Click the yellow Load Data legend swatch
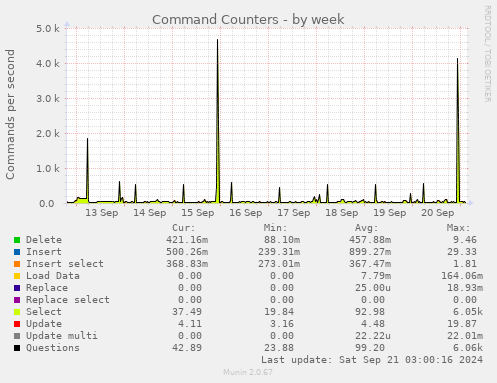Image resolution: width=497 pixels, height=383 pixels. tap(17, 276)
